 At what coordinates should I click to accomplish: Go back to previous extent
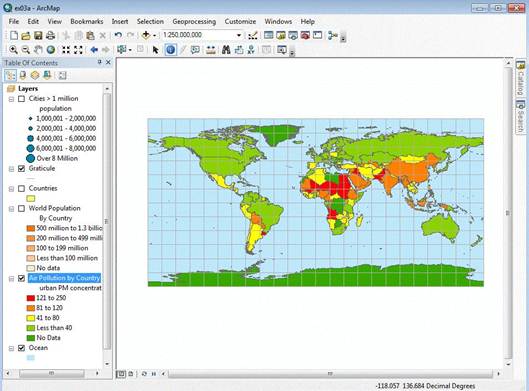(x=94, y=50)
